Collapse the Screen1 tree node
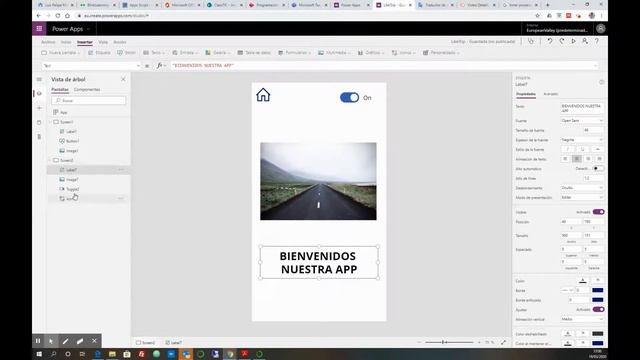The image size is (640, 360). [x=51, y=122]
